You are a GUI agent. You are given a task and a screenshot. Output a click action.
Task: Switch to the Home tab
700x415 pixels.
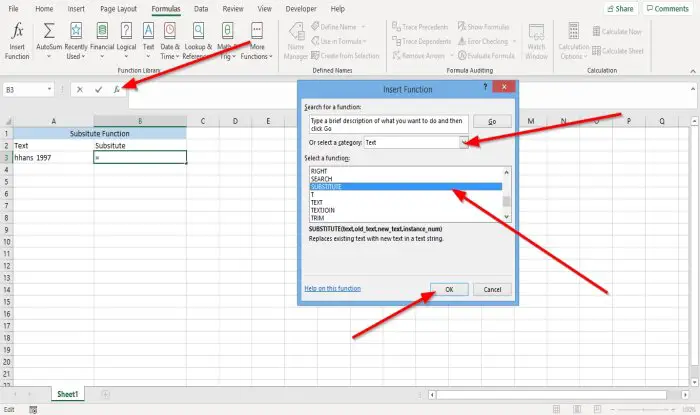click(x=44, y=8)
